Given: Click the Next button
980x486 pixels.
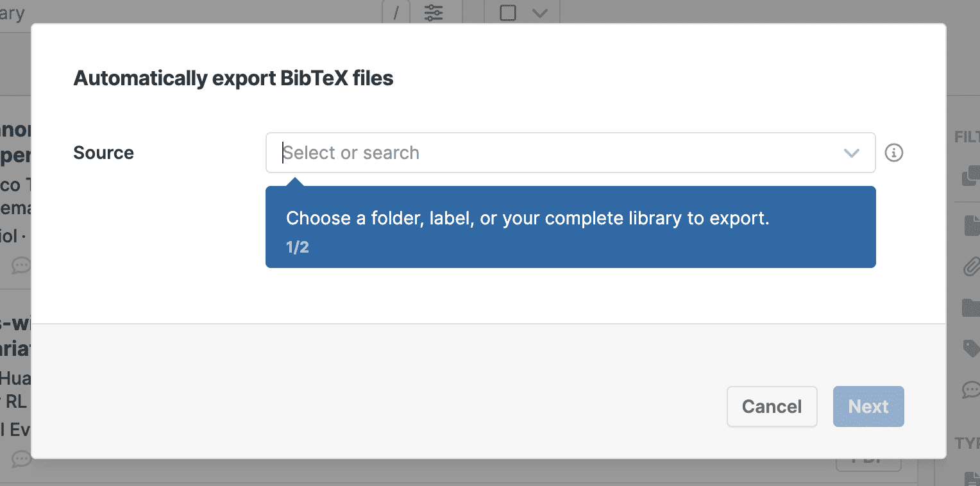Looking at the screenshot, I should (x=868, y=406).
